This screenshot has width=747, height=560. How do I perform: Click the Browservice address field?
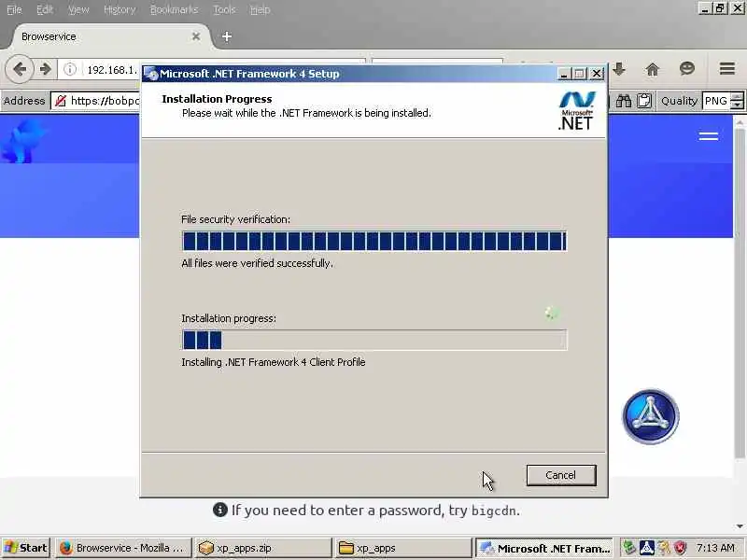(x=97, y=101)
